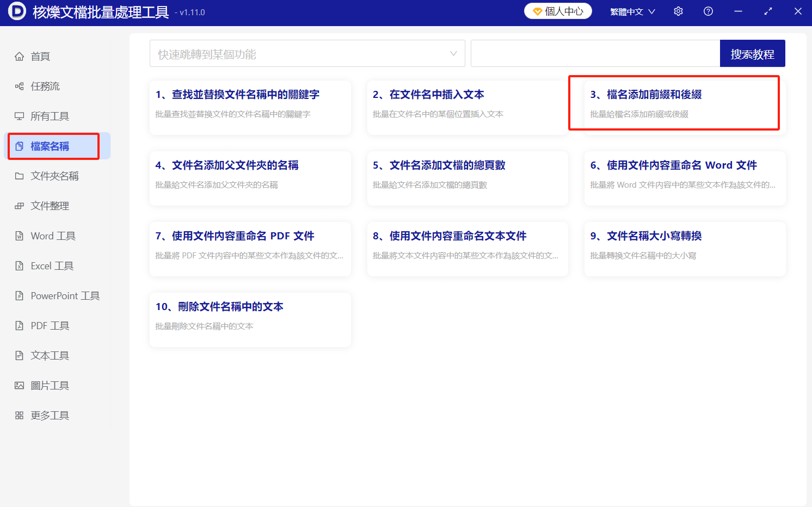Switch to the 文件夾名稱 section
The width and height of the screenshot is (812, 507).
click(54, 176)
